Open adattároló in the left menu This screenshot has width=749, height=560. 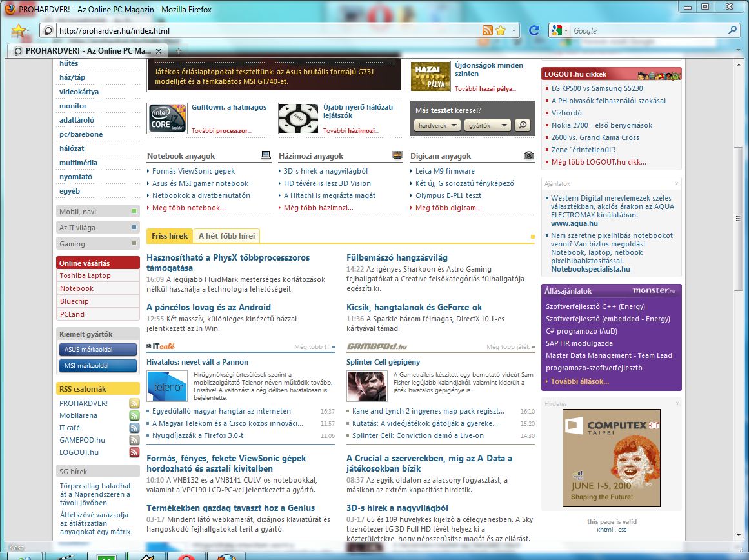pyautogui.click(x=77, y=120)
